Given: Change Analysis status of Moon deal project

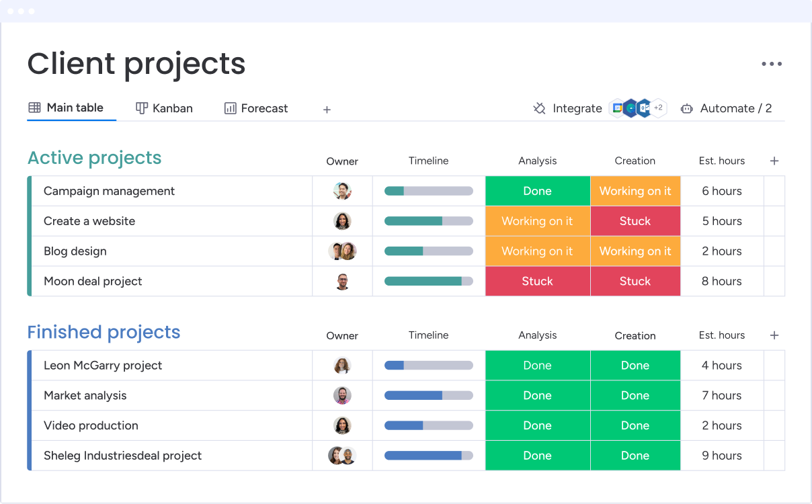Looking at the screenshot, I should tap(538, 282).
